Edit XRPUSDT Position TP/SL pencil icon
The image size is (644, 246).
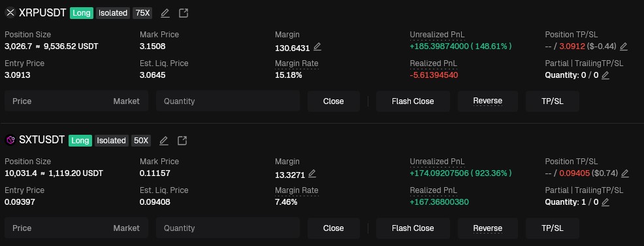[624, 46]
